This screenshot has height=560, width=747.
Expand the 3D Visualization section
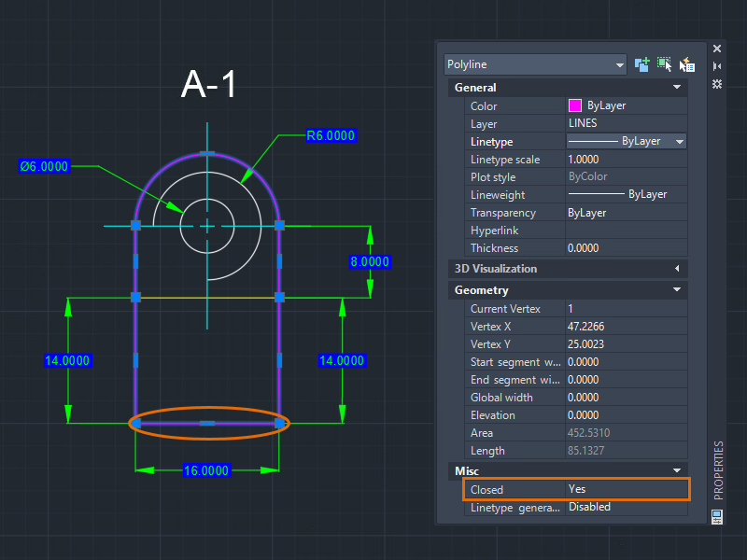click(x=676, y=269)
